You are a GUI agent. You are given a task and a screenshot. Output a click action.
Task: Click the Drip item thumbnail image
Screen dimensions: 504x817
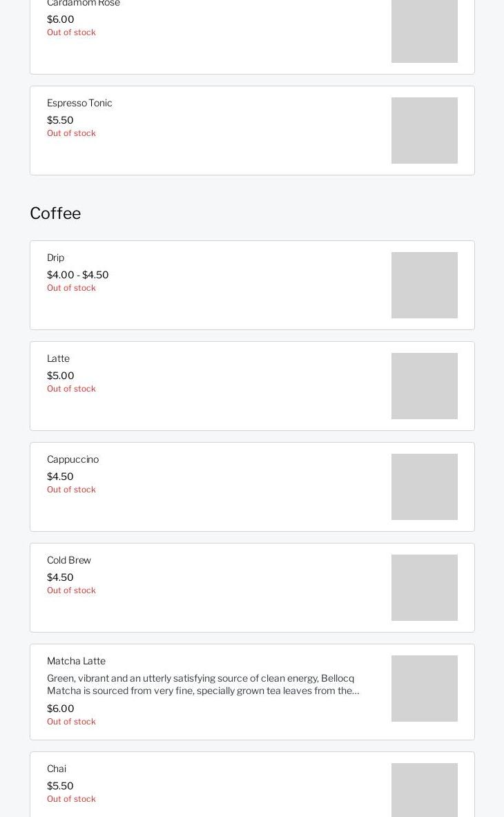(x=424, y=285)
